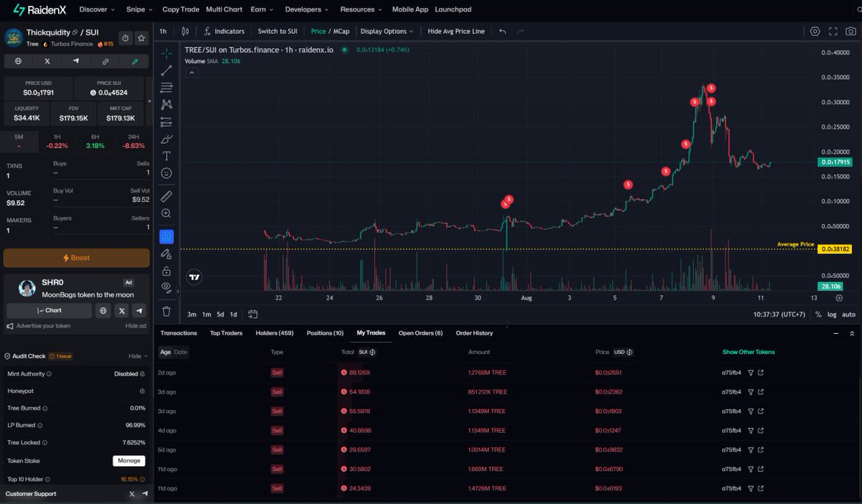Toggle auto scale on chart
This screenshot has width=862, height=504.
coord(848,314)
